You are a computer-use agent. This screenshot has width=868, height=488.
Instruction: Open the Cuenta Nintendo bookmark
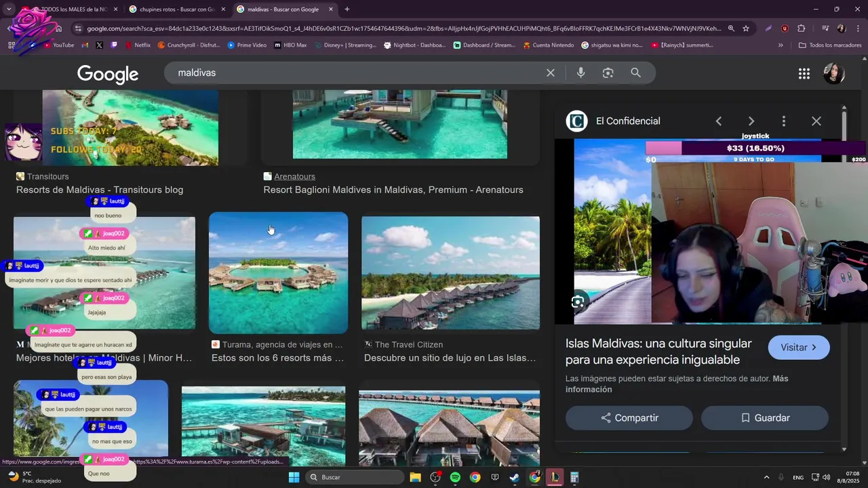tap(549, 45)
